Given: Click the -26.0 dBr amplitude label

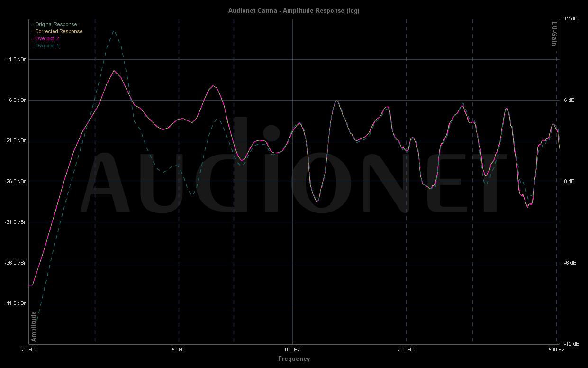Looking at the screenshot, I should pos(15,181).
